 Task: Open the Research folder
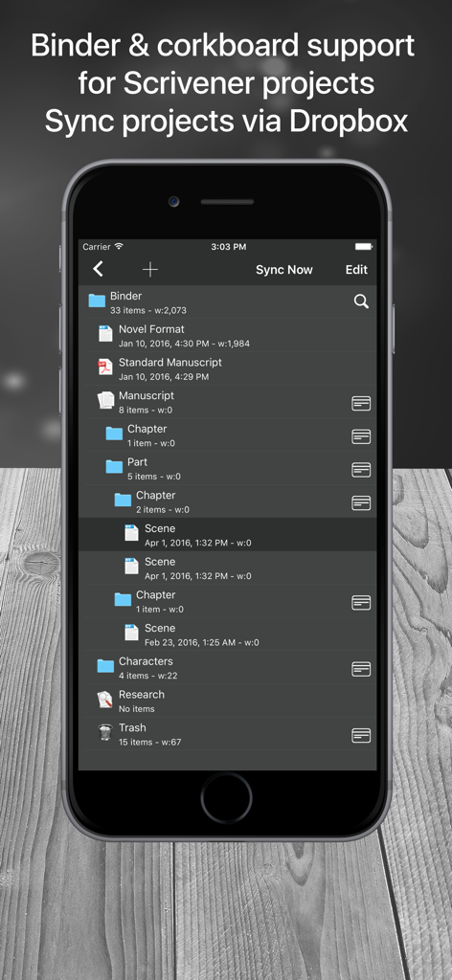[228, 701]
